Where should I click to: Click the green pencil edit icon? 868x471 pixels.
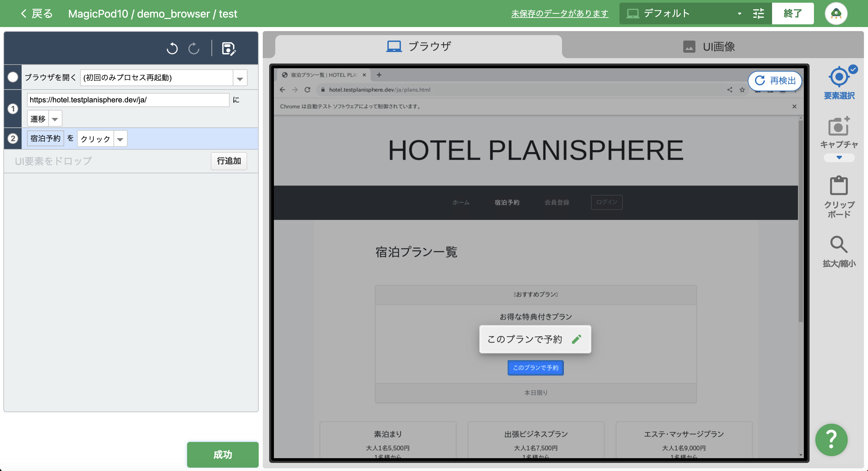coord(577,339)
